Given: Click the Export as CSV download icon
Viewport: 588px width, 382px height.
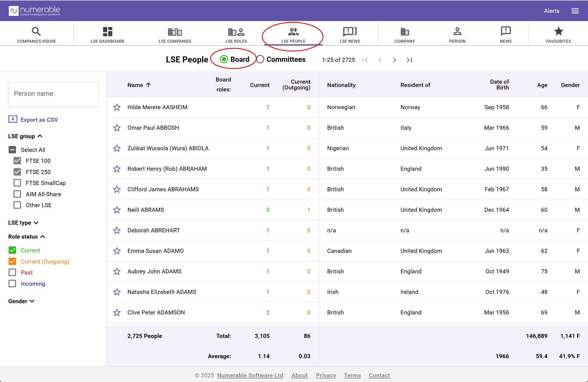Looking at the screenshot, I should coord(13,119).
